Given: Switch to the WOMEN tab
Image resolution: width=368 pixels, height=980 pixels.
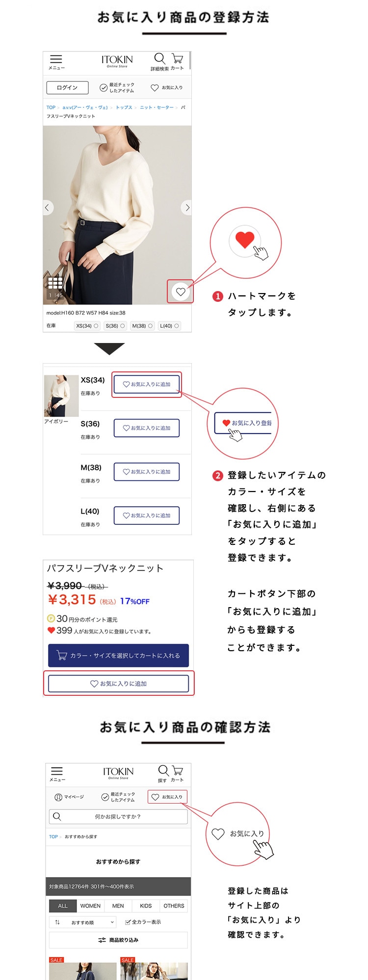Looking at the screenshot, I should pyautogui.click(x=90, y=906).
